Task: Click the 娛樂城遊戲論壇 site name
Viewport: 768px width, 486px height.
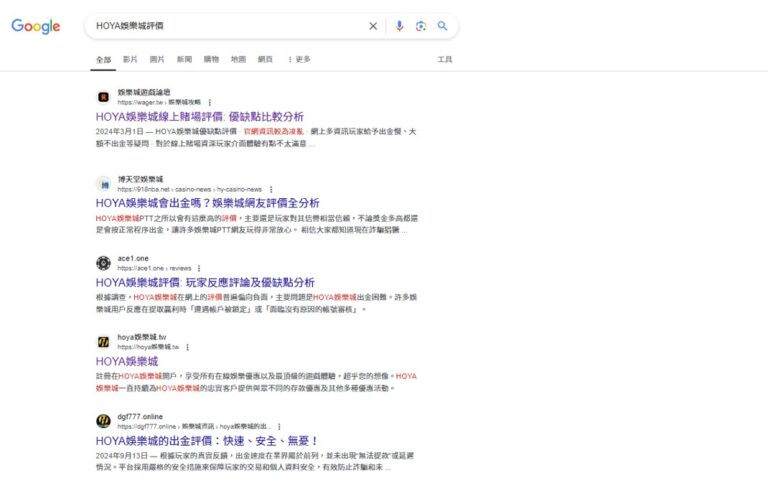Action: click(144, 92)
